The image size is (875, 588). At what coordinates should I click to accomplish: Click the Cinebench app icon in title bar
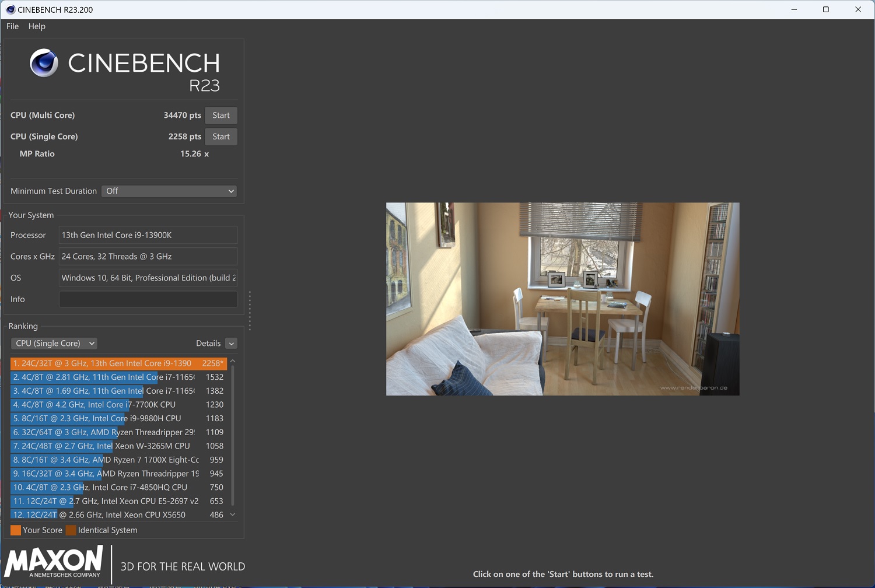tap(10, 9)
